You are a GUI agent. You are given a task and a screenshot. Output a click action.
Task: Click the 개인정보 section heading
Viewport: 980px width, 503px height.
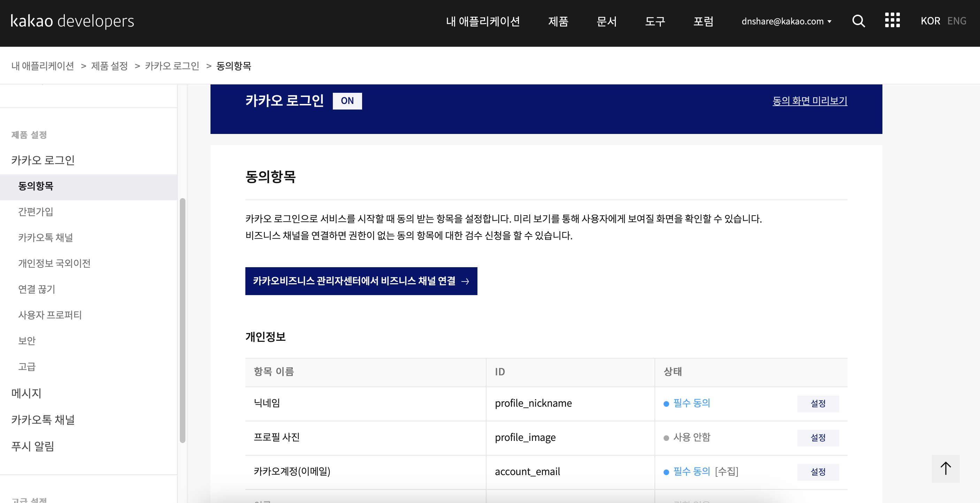(x=265, y=337)
